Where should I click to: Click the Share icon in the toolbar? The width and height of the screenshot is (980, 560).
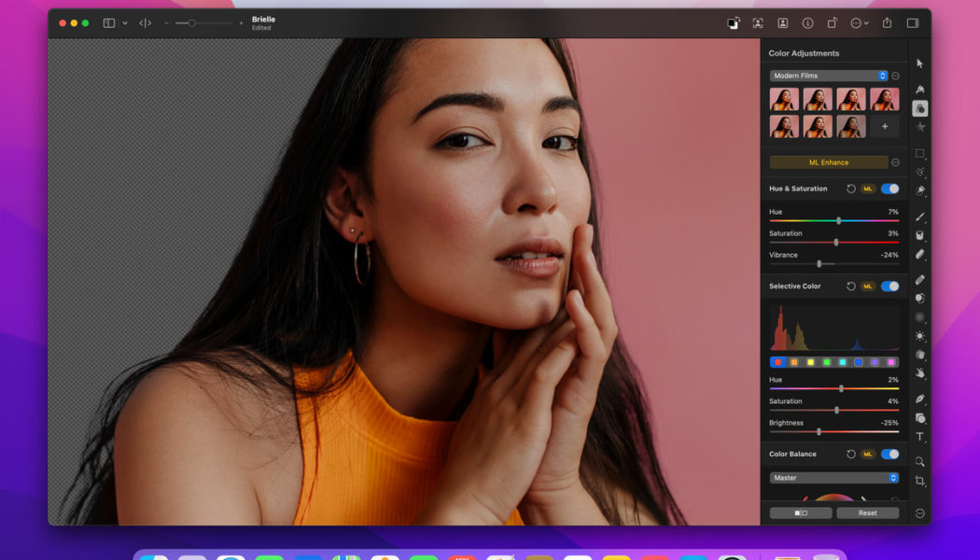click(887, 22)
